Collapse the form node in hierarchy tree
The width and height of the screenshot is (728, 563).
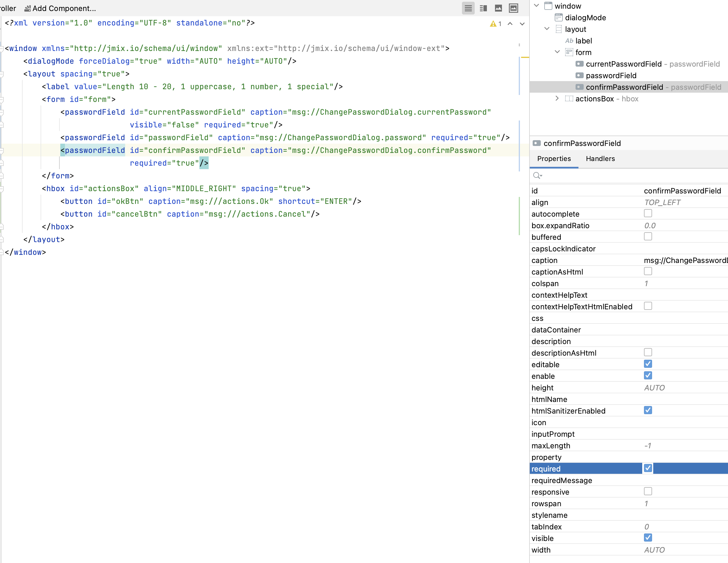point(557,52)
